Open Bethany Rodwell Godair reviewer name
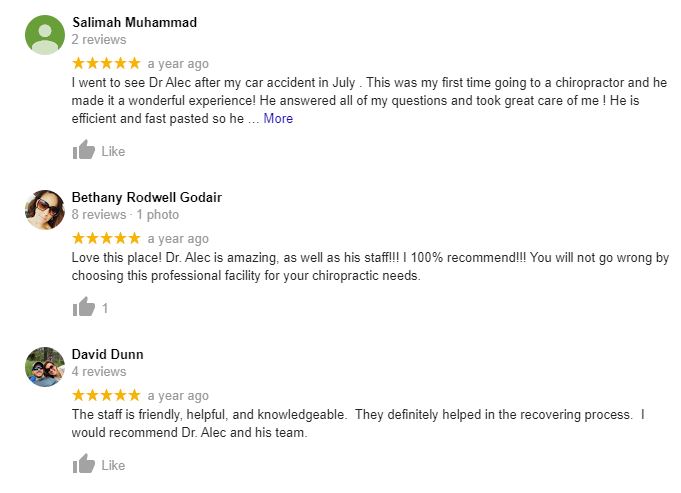The width and height of the screenshot is (681, 493). (x=147, y=197)
